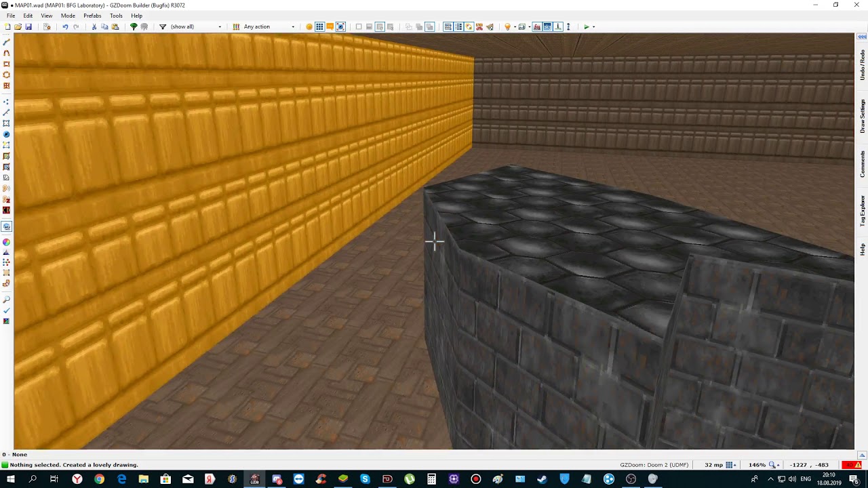Paste the clipboard contents
This screenshot has height=488, width=868.
(115, 26)
